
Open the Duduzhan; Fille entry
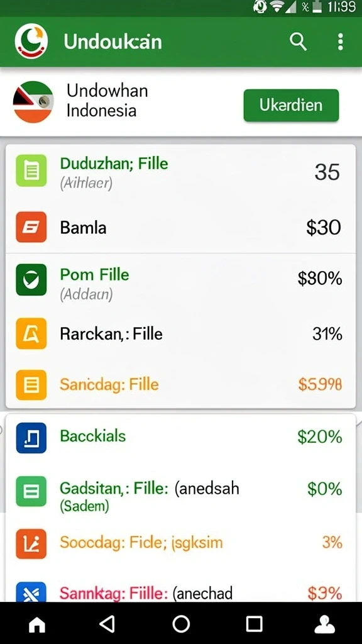coord(180,172)
